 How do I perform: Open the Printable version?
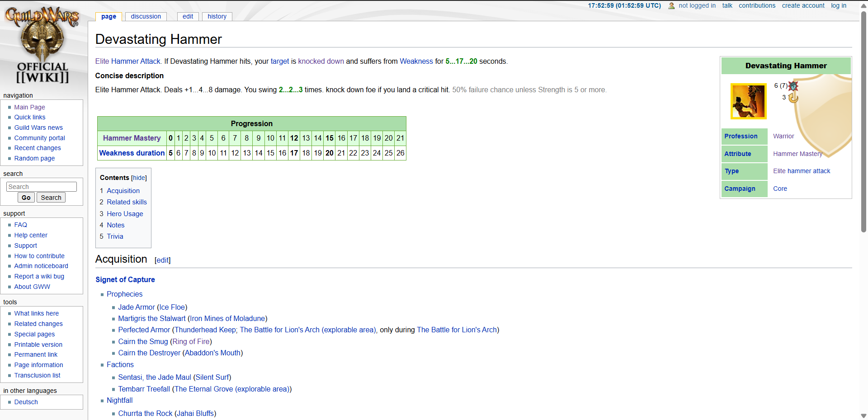(38, 344)
